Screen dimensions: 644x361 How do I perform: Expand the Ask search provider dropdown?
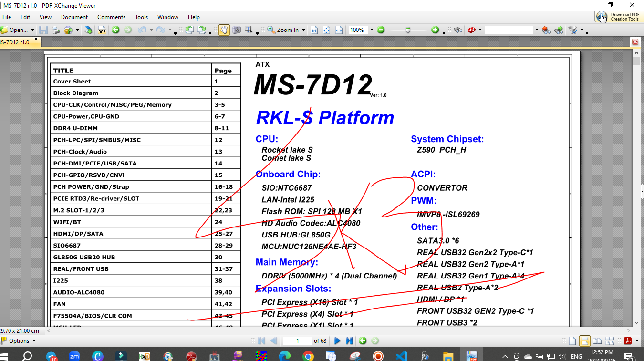tap(480, 30)
